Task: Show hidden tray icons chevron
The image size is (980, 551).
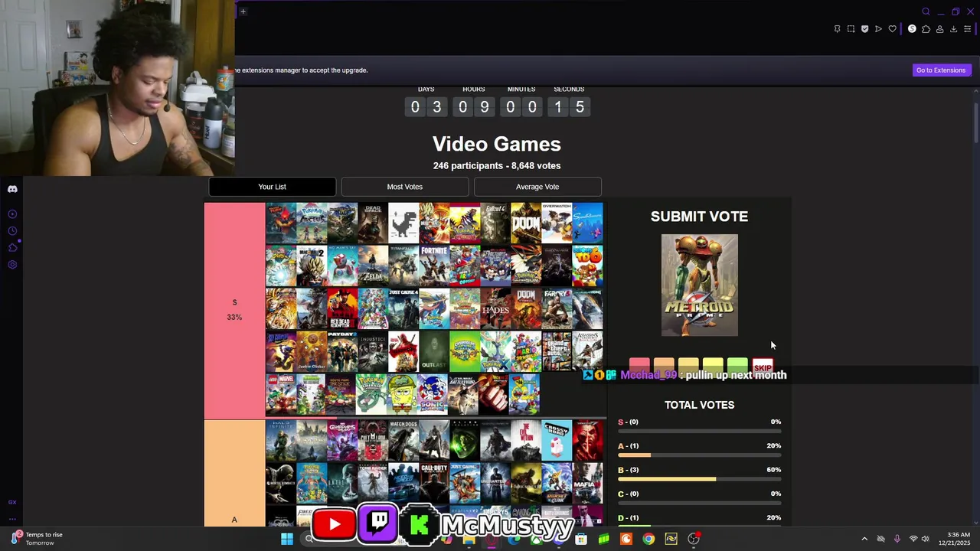Action: click(864, 539)
